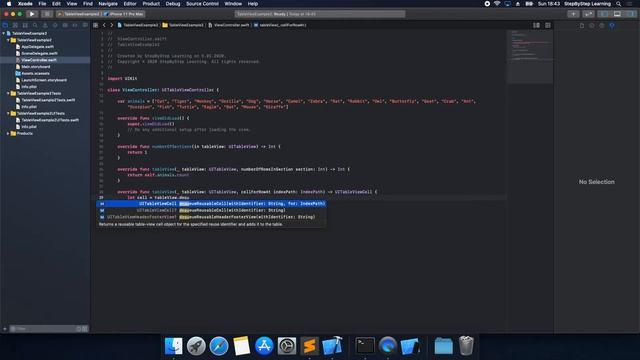Open the Navigate menu

point(108,4)
